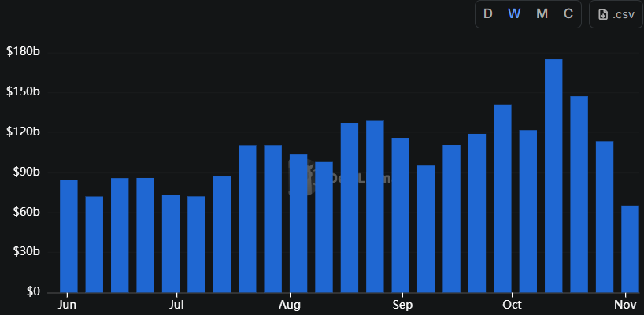Download the chart data as .csv
This screenshot has width=644, height=315.
pyautogui.click(x=616, y=14)
